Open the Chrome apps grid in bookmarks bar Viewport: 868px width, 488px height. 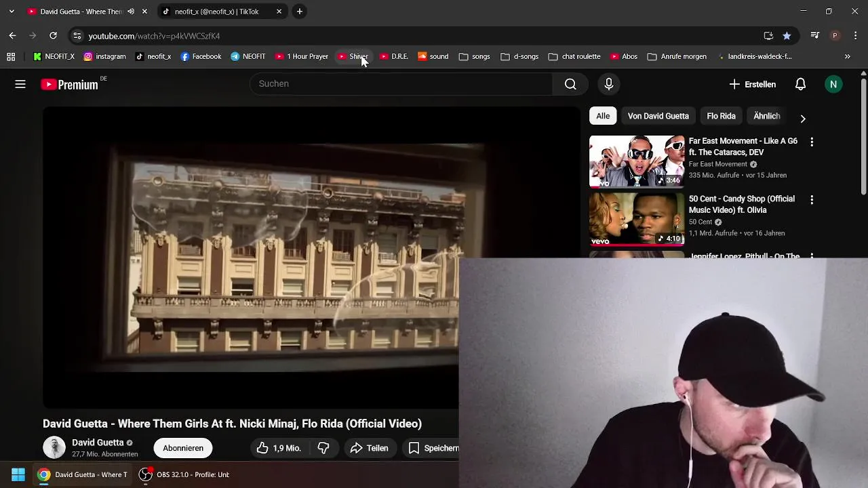click(11, 57)
